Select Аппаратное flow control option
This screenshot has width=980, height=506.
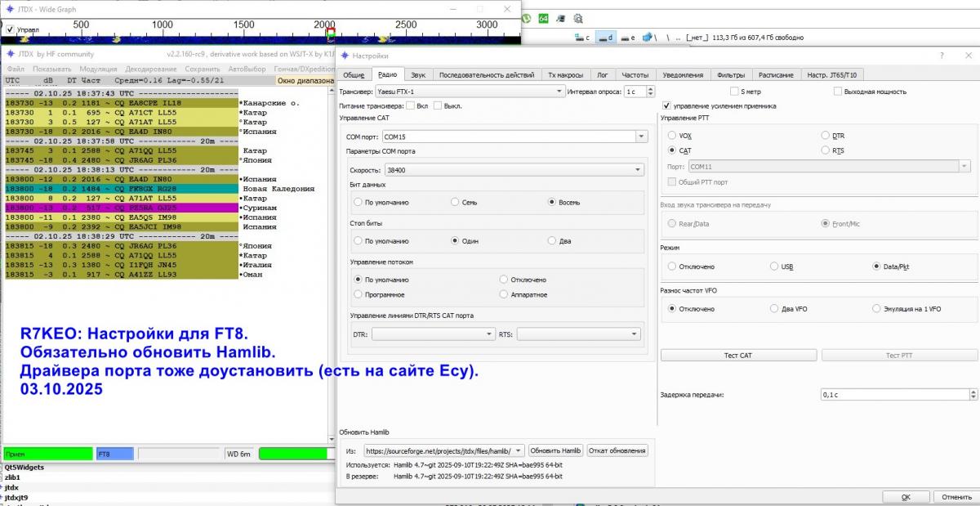504,294
